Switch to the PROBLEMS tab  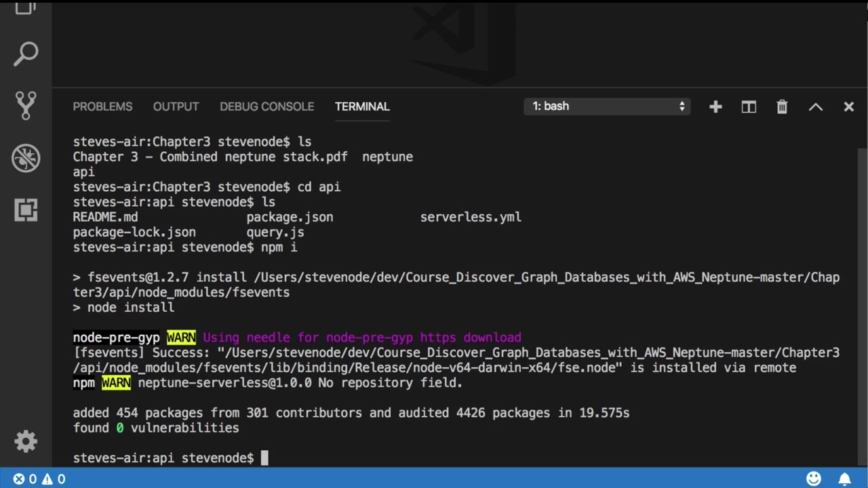pos(102,106)
